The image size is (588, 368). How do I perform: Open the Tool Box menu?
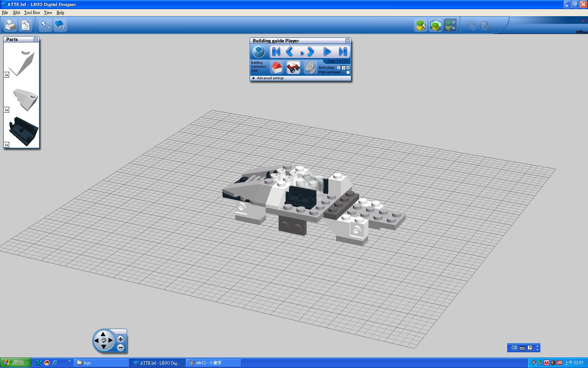click(32, 13)
